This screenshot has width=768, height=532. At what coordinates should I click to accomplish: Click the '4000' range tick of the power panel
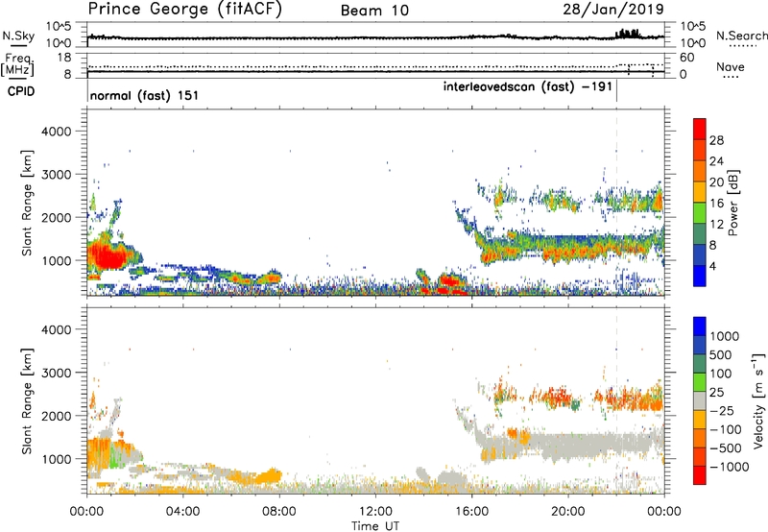tap(56, 132)
